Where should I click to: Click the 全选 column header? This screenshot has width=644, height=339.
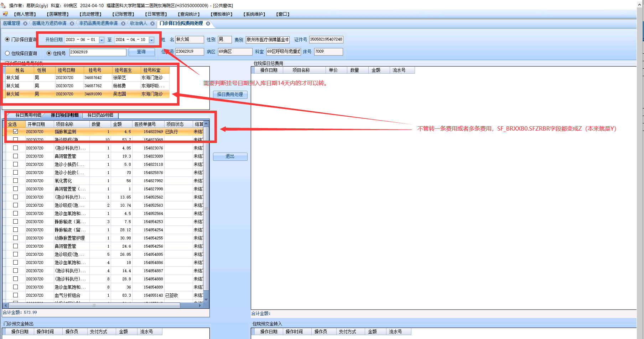[15, 124]
